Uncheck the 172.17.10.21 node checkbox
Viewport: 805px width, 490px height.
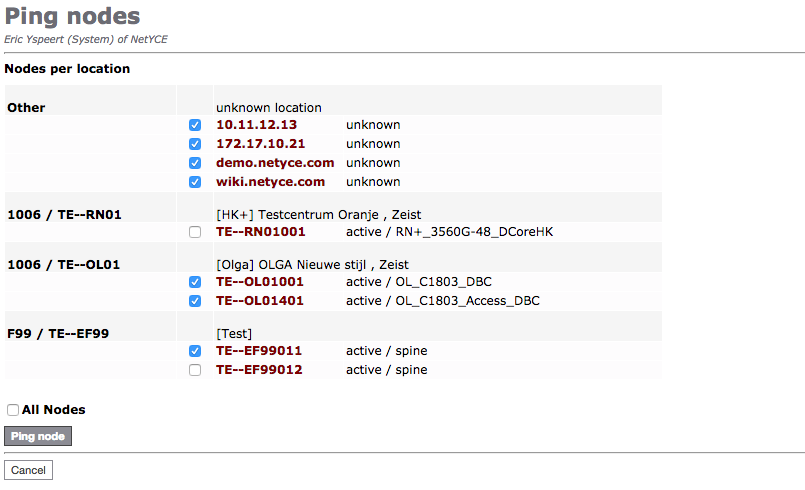(x=195, y=144)
